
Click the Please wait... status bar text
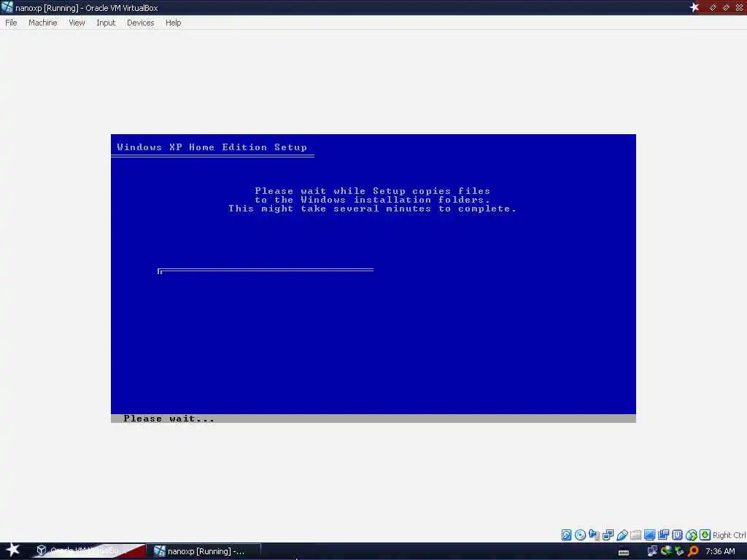[169, 419]
